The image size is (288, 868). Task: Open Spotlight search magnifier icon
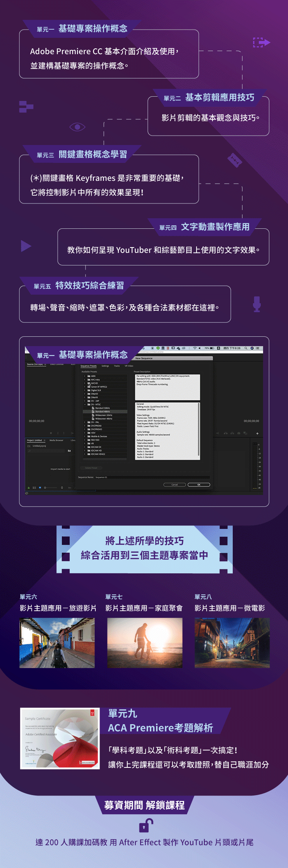(x=246, y=348)
